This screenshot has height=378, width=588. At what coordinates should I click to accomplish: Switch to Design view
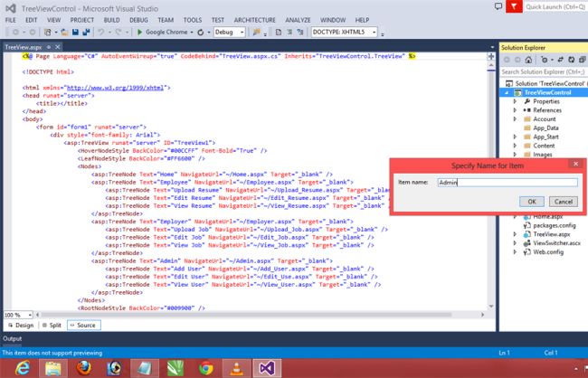click(x=21, y=326)
